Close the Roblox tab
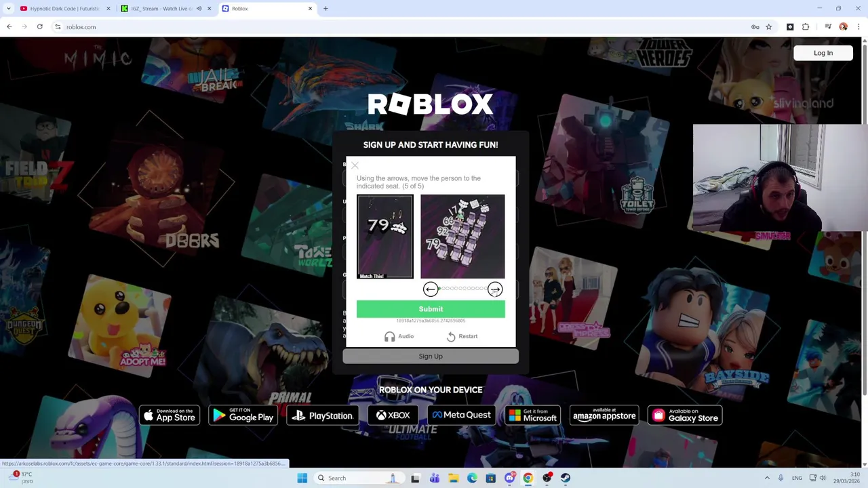Viewport: 868px width, 488px height. [x=310, y=9]
